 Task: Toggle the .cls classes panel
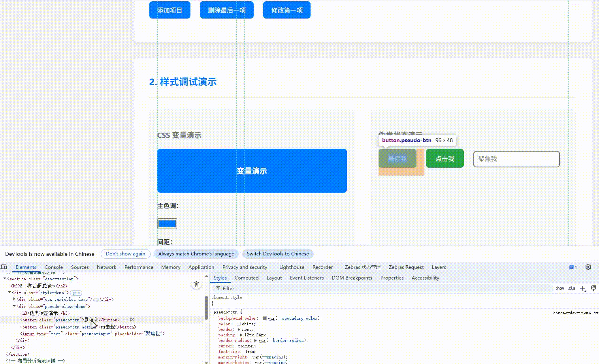(571, 288)
